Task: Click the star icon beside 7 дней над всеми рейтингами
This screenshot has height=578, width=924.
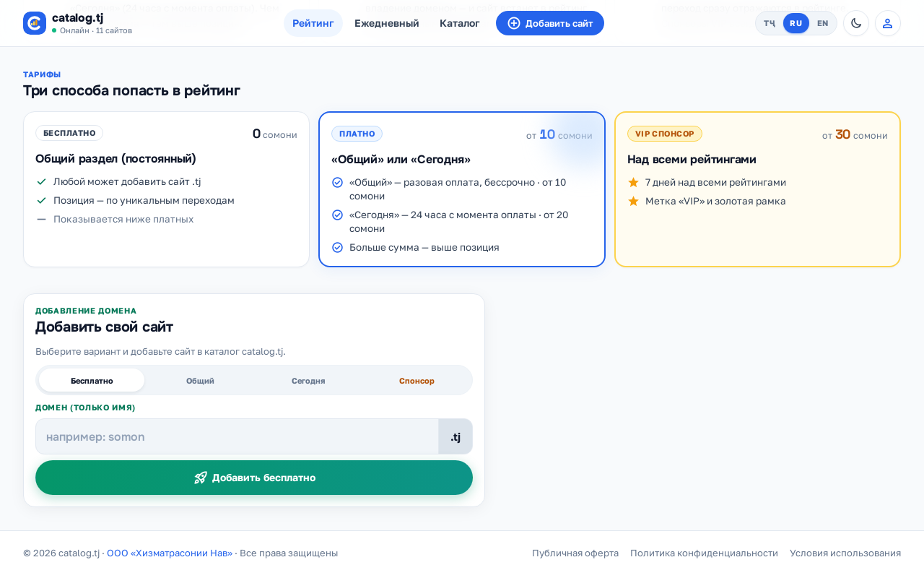Action: 633,182
